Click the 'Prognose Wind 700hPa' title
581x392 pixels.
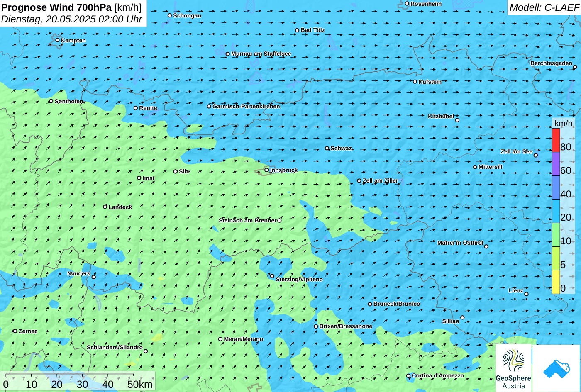coord(56,7)
